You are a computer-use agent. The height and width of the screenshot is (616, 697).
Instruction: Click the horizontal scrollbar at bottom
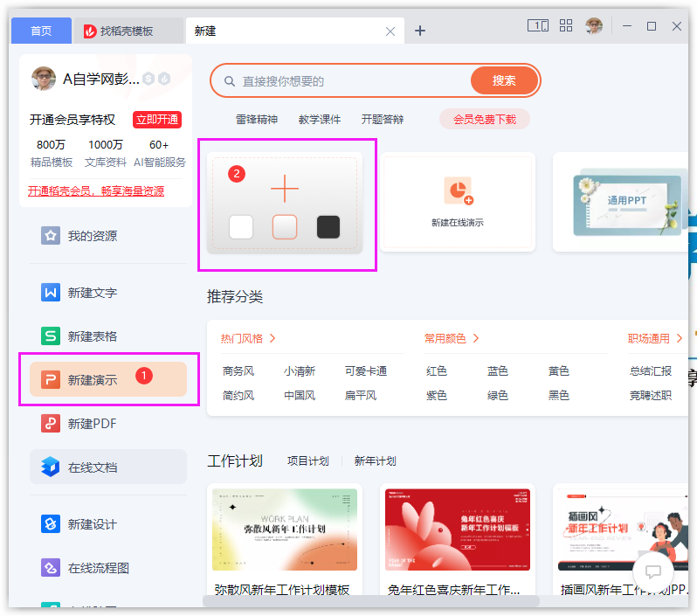tap(371, 601)
